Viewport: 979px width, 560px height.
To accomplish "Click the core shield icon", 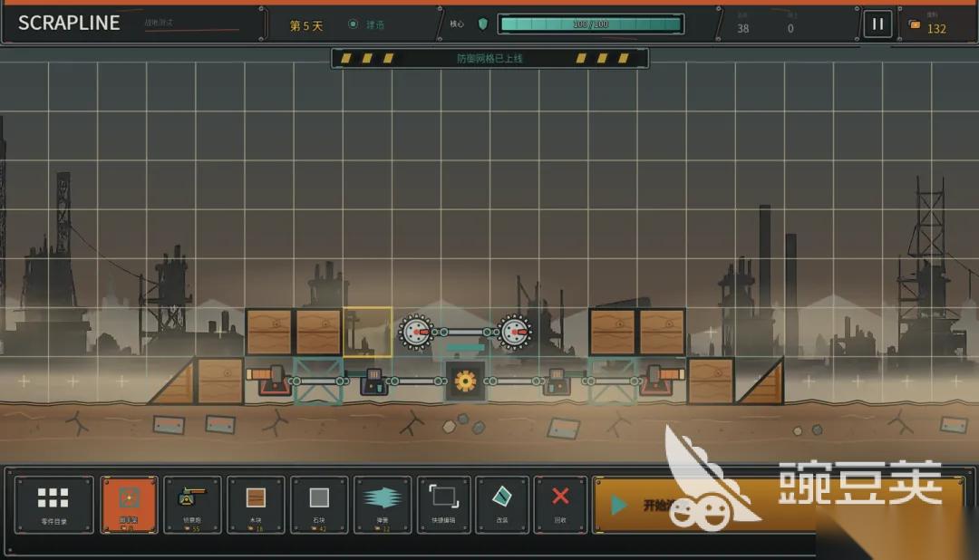I will [482, 24].
